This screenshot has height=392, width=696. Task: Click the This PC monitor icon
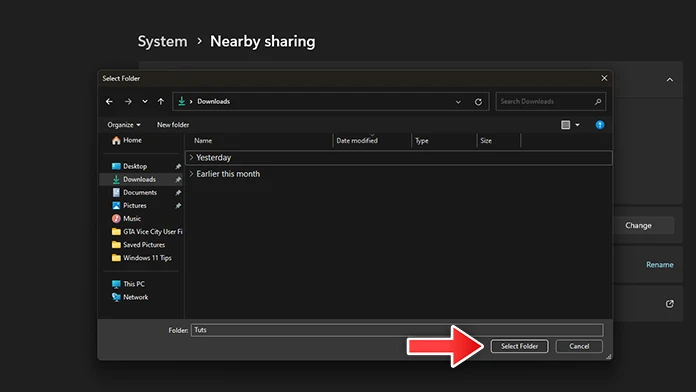pyautogui.click(x=116, y=284)
